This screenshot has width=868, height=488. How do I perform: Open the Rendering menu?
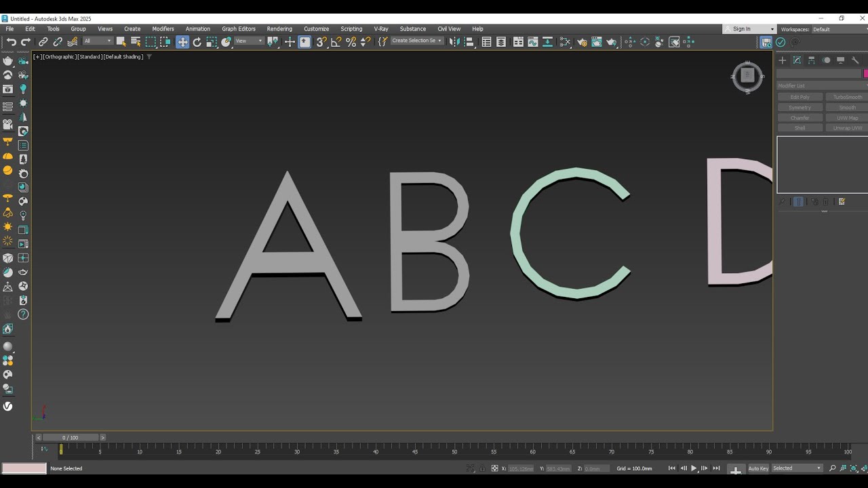tap(279, 29)
